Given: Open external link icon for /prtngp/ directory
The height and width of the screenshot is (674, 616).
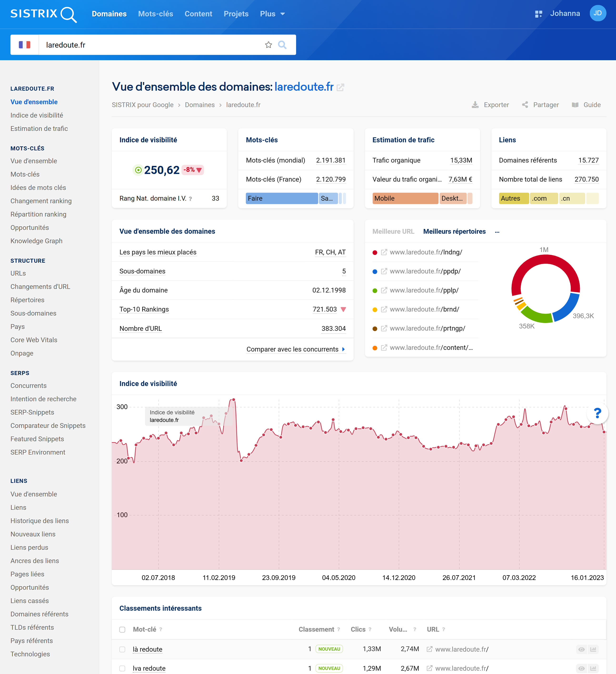Looking at the screenshot, I should click(x=384, y=329).
